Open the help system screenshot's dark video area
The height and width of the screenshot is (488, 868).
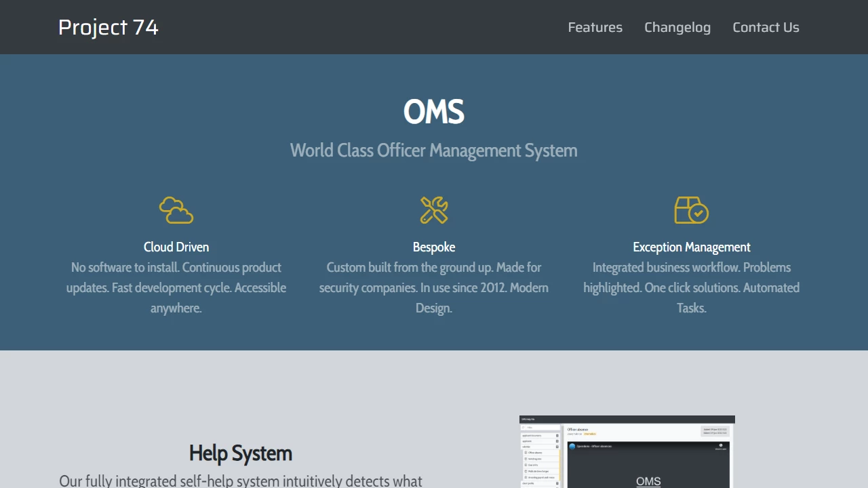point(648,468)
